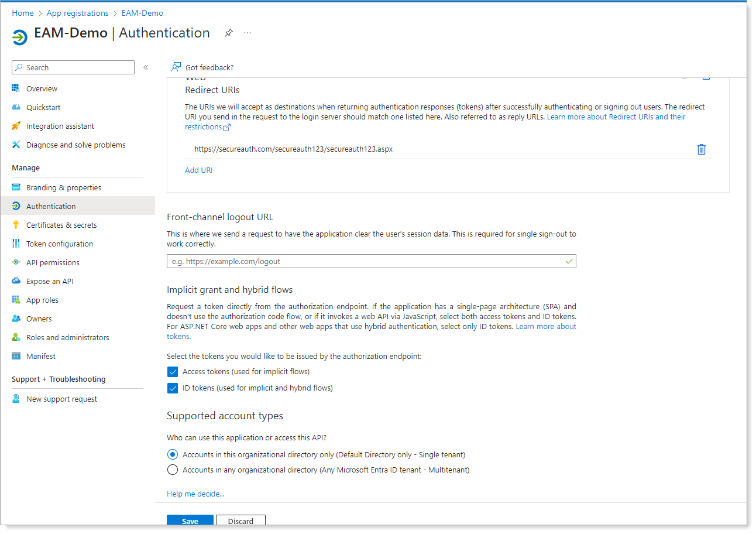The image size is (756, 534).
Task: Collapse the Web platform section
Action: (x=685, y=77)
